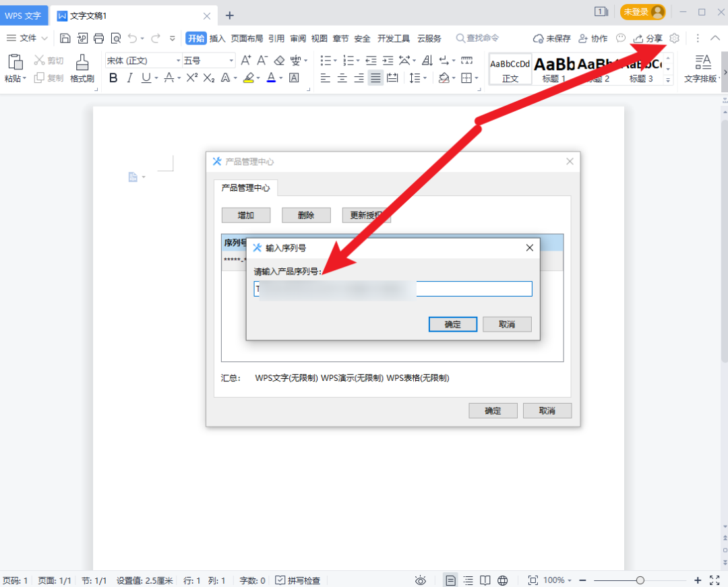
Task: Click Decrease Indent icon
Action: [x=371, y=61]
